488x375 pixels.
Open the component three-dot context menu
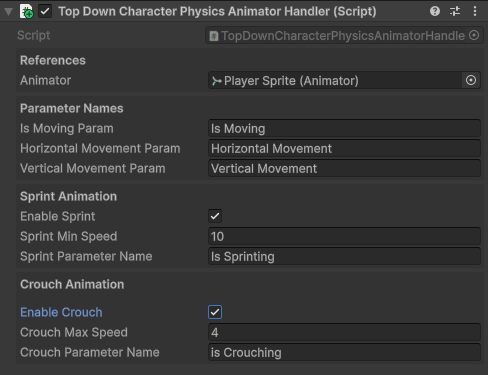[x=475, y=11]
